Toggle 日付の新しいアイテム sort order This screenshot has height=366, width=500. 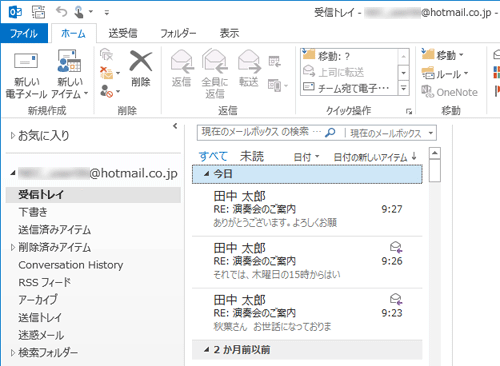click(375, 157)
